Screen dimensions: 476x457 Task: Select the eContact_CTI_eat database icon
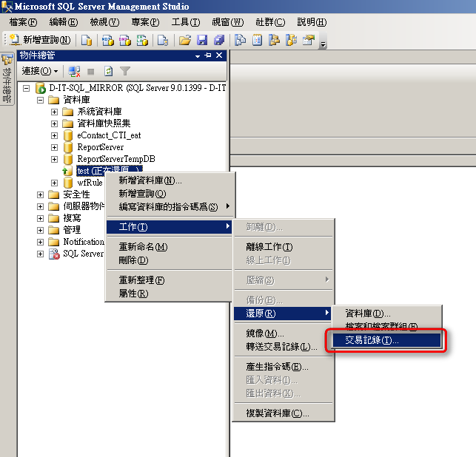(x=68, y=135)
